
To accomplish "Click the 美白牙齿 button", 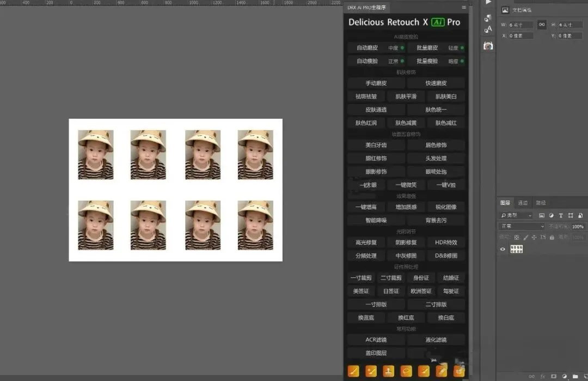I will pos(376,146).
